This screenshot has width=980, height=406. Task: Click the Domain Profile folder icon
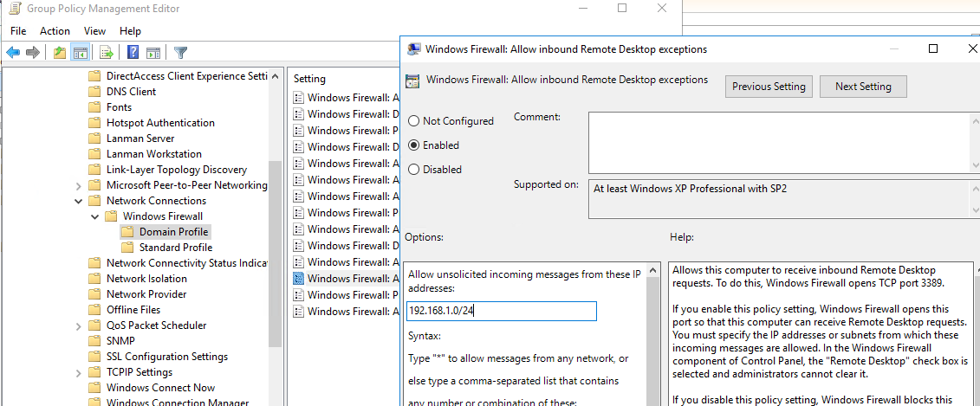127,232
